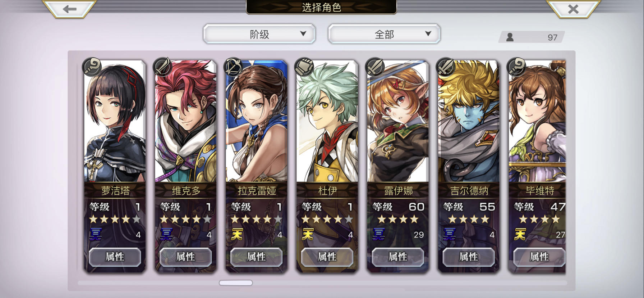Click the character count icon showing 97
The height and width of the screenshot is (298, 644).
click(510, 37)
